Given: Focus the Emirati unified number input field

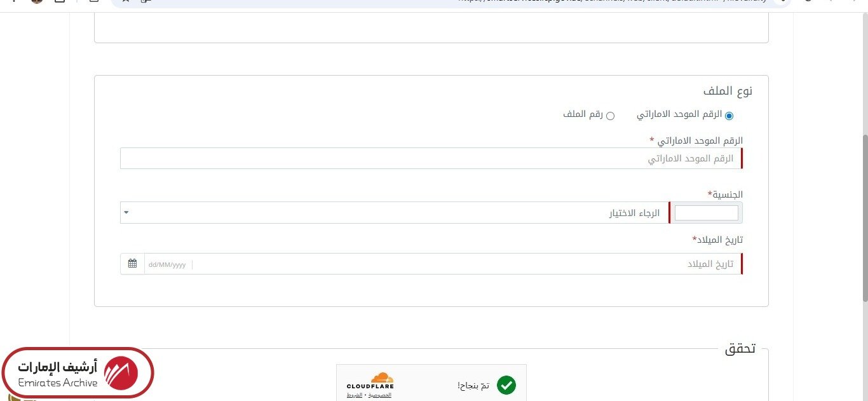Looking at the screenshot, I should [x=430, y=158].
